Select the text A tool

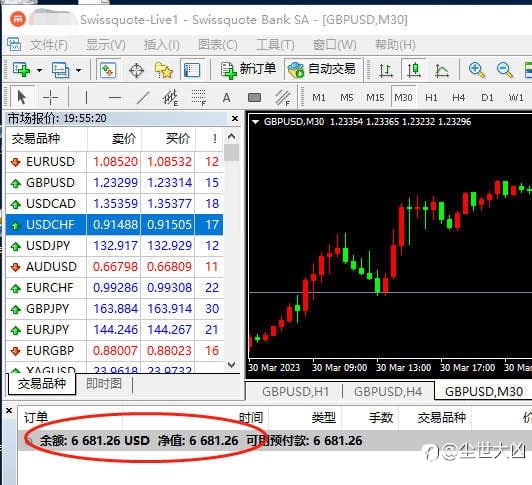[x=226, y=98]
